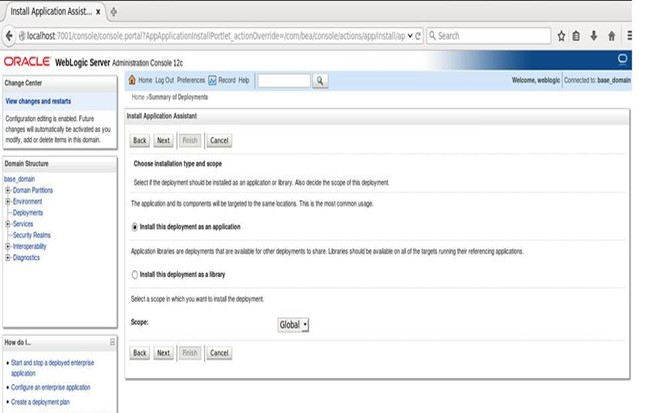Open Preferences in the toolbar
Viewport: 670px width, 413px height.
point(191,80)
